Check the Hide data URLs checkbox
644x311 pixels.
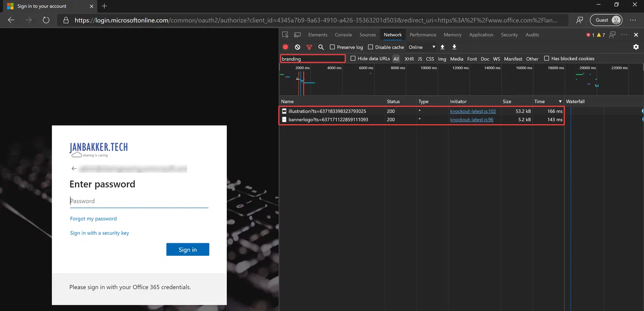click(x=353, y=58)
